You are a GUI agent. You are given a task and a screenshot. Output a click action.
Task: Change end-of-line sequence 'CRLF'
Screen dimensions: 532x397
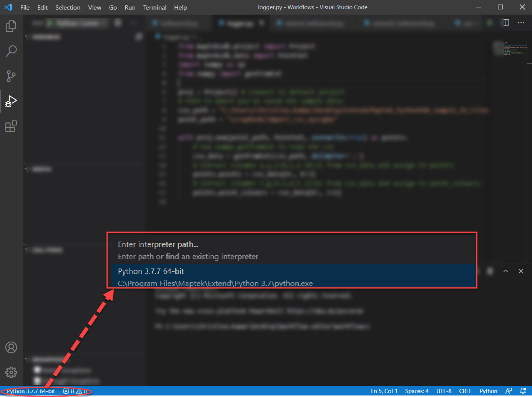point(465,391)
